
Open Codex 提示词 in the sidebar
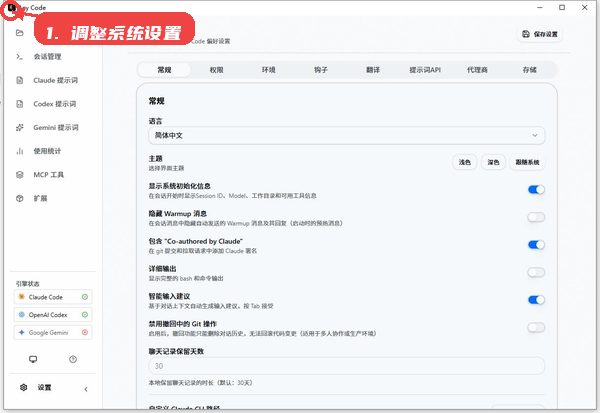click(53, 104)
